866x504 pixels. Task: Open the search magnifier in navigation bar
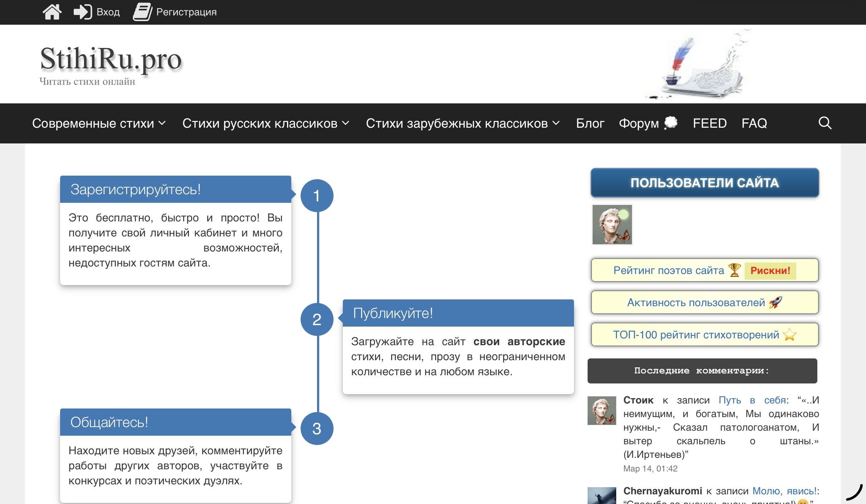825,123
